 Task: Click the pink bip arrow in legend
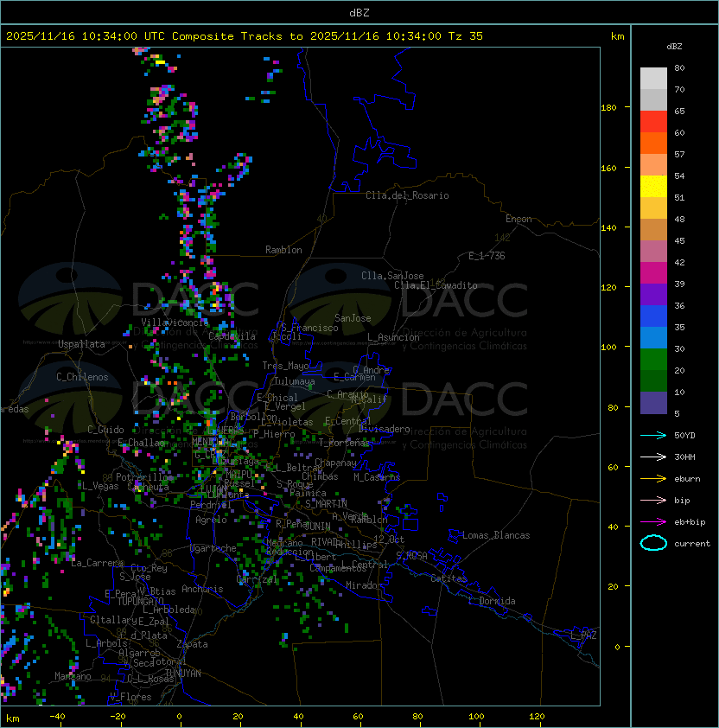click(653, 501)
